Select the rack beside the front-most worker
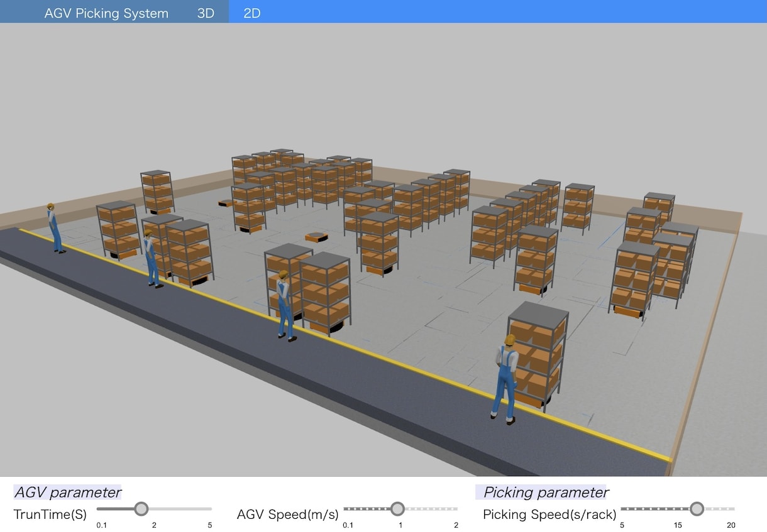Viewport: 767px width, 532px height. coord(538,356)
